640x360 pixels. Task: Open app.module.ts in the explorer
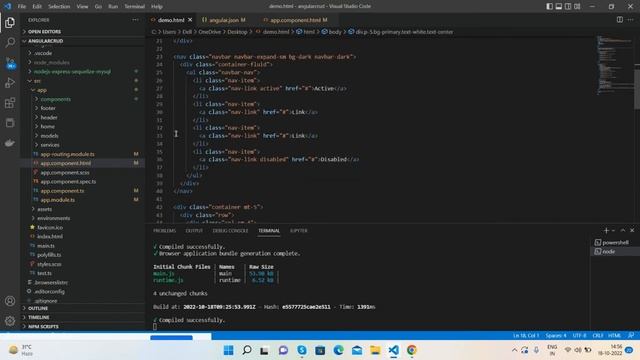pyautogui.click(x=82, y=200)
